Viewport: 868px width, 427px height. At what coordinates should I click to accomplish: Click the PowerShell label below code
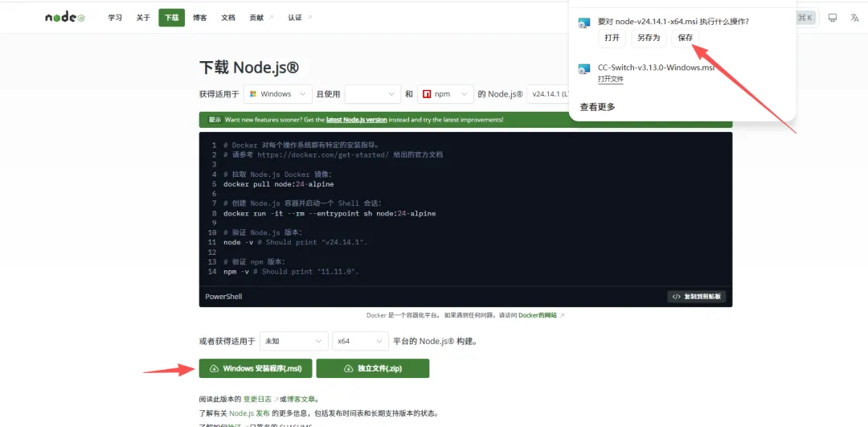pyautogui.click(x=223, y=296)
